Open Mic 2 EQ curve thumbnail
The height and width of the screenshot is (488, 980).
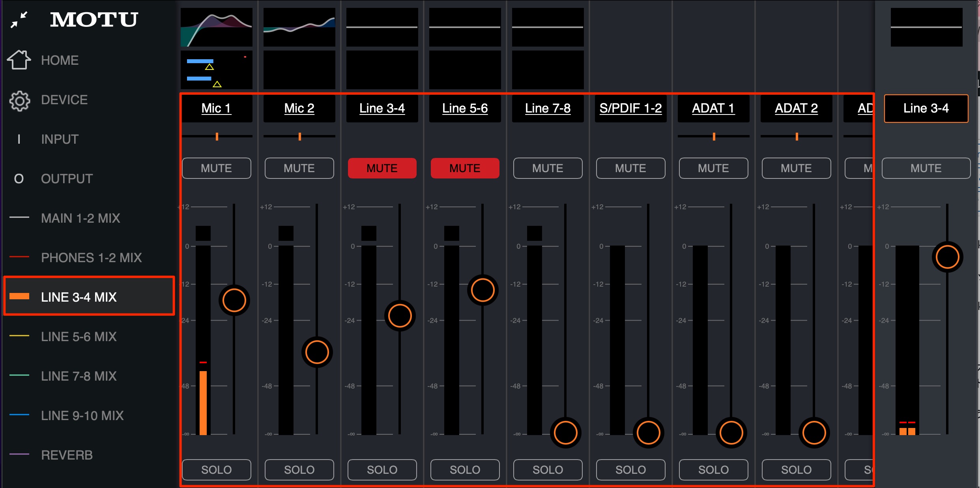click(x=299, y=27)
